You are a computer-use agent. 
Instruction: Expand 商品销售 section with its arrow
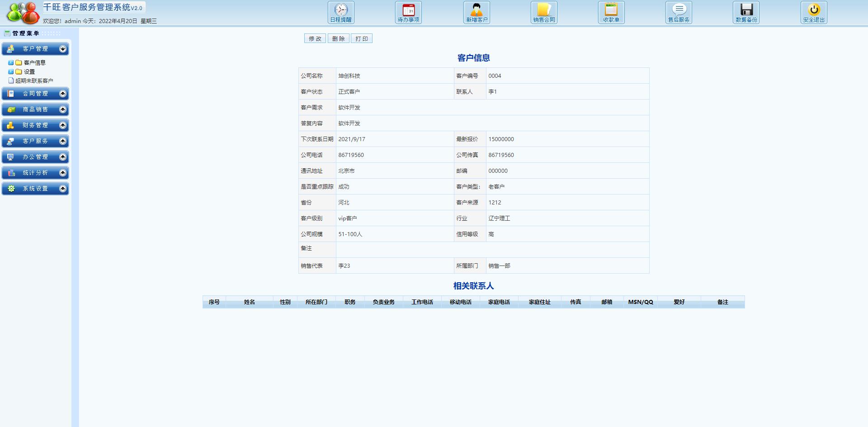tap(63, 109)
